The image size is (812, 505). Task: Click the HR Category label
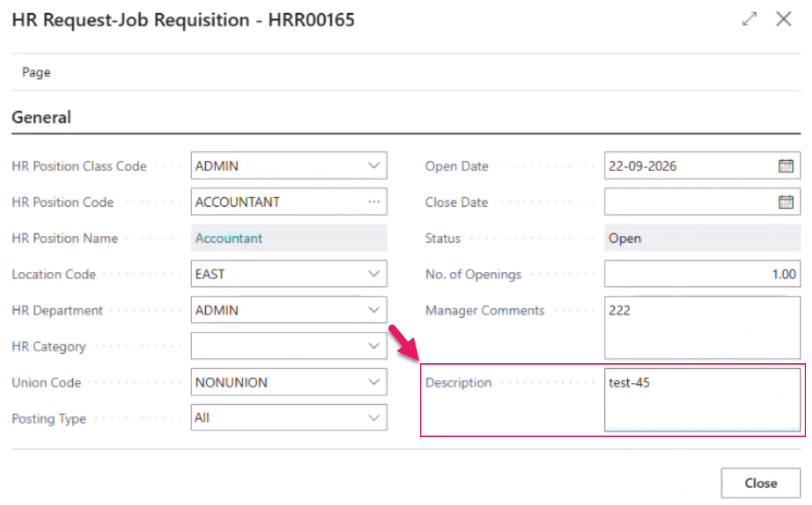49,346
